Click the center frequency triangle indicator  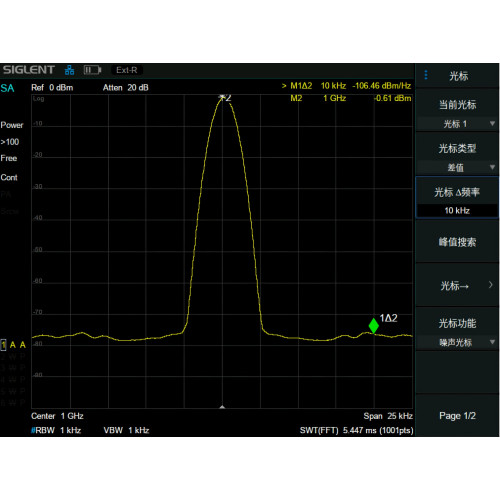pyautogui.click(x=222, y=407)
